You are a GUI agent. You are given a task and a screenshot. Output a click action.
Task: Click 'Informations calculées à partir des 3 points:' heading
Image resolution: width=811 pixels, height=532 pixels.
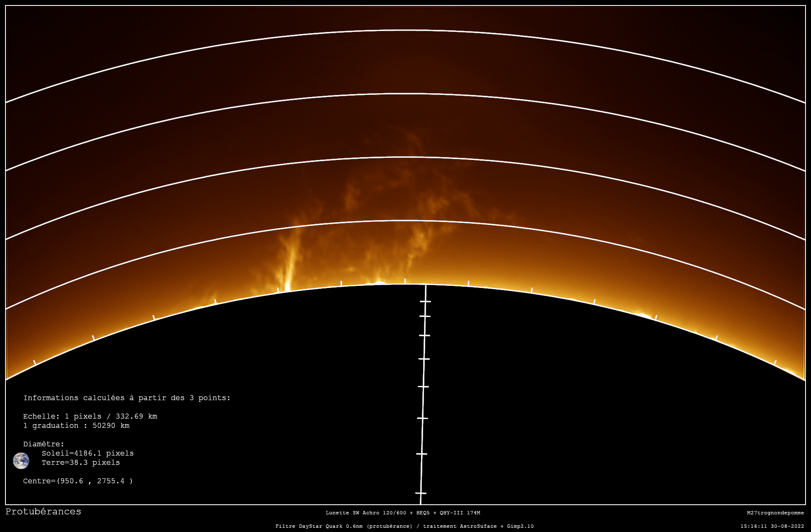tap(127, 398)
